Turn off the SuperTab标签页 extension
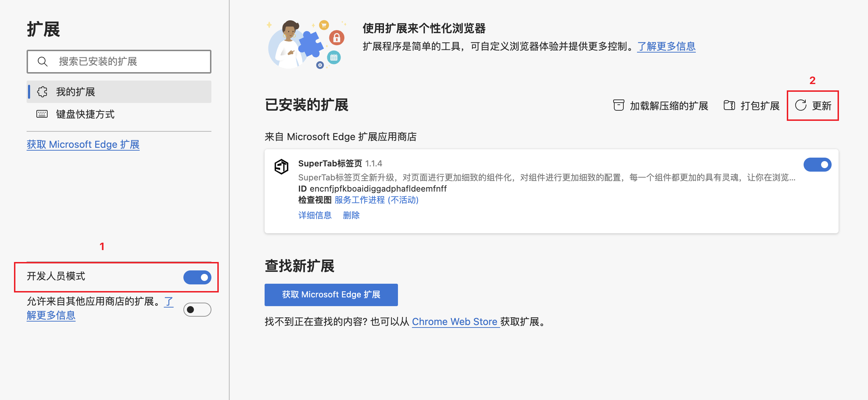This screenshot has height=400, width=868. pos(818,165)
